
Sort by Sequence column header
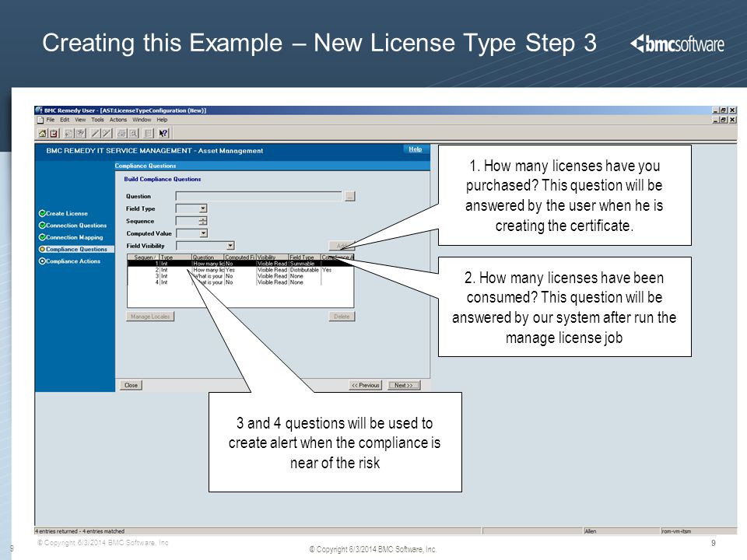click(144, 257)
